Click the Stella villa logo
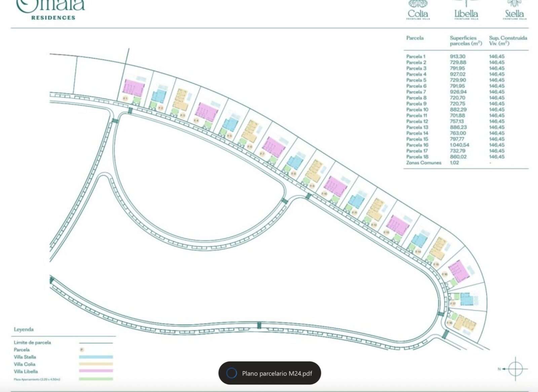This screenshot has height=392, width=538. (514, 10)
